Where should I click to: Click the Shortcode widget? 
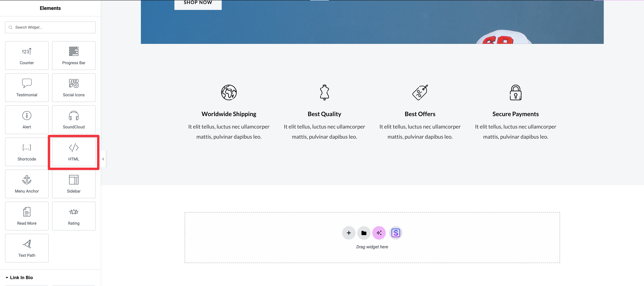[27, 152]
